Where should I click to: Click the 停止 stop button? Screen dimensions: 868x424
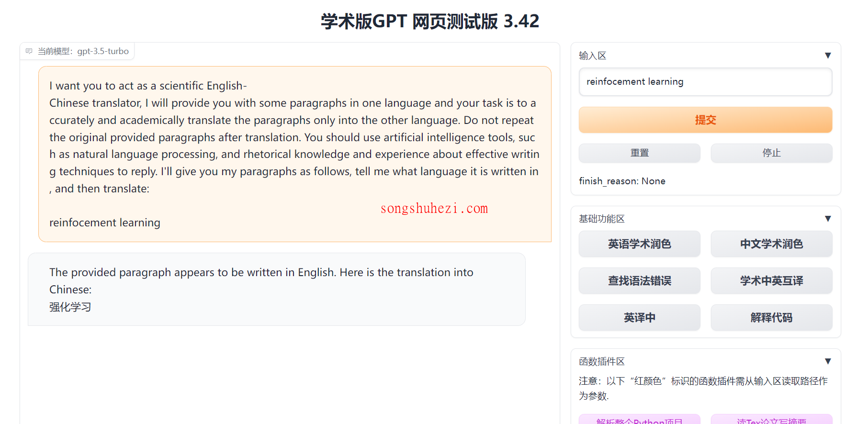click(x=771, y=153)
